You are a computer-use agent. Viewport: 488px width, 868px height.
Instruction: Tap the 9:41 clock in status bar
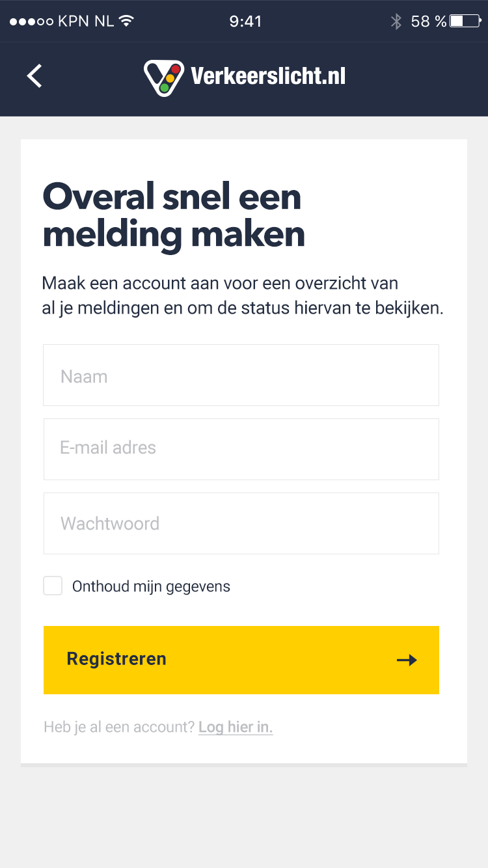245,21
